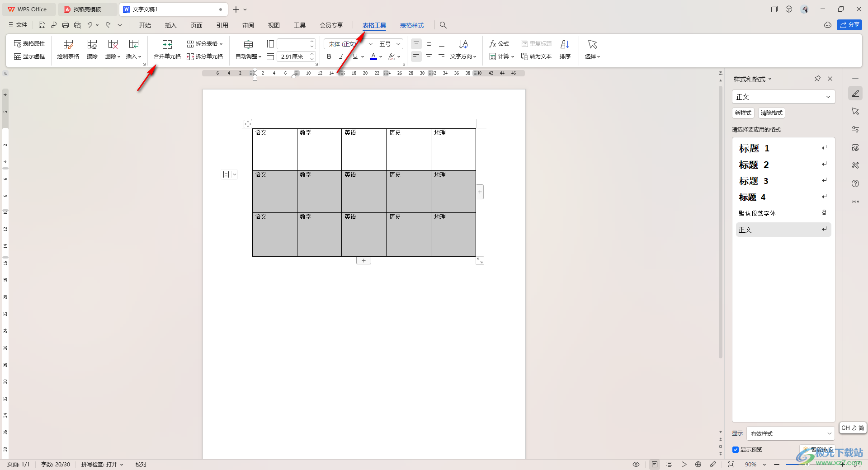
Task: Click the font color swatch button
Action: point(373,56)
